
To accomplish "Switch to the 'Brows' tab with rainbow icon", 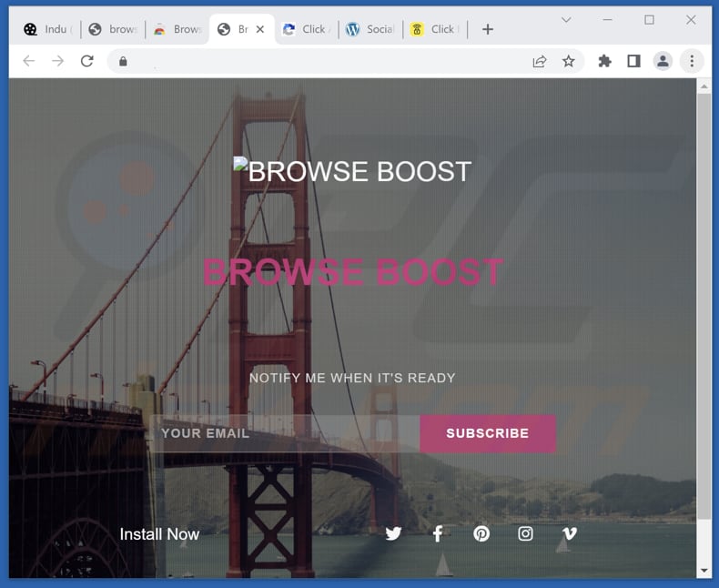I will (177, 29).
